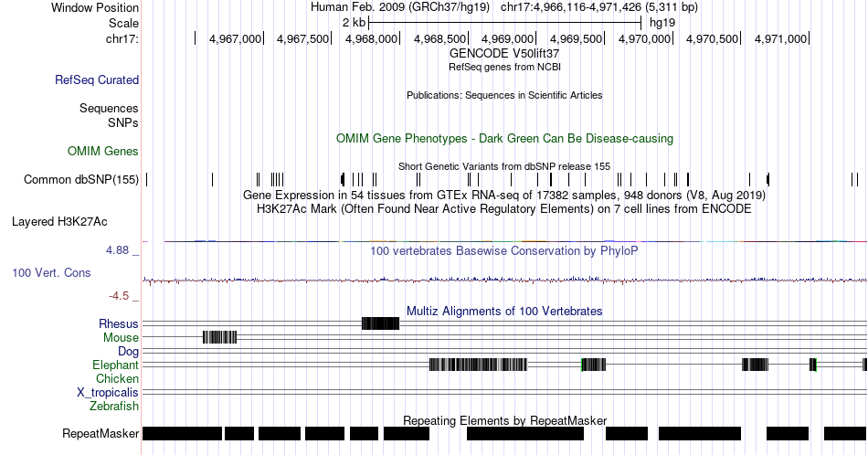Select the Rhesus species label
This screenshot has height=455, width=868.
pyautogui.click(x=119, y=323)
